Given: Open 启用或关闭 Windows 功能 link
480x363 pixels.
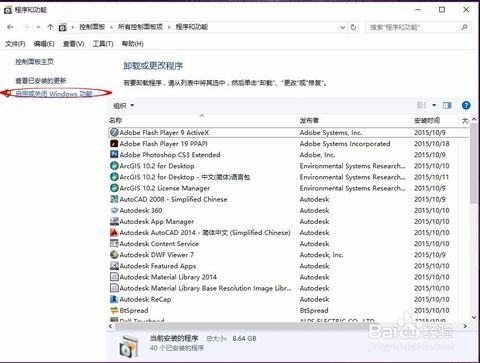Looking at the screenshot, I should tap(54, 94).
